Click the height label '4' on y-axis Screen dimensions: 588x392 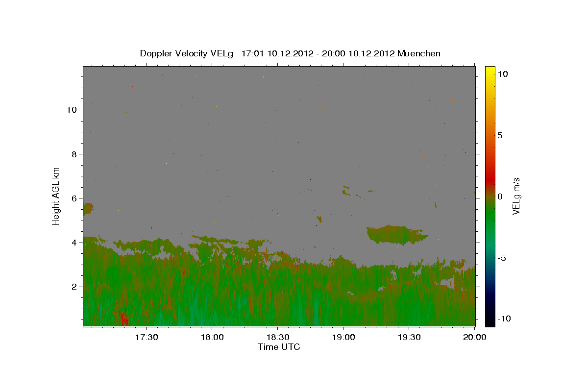73,242
